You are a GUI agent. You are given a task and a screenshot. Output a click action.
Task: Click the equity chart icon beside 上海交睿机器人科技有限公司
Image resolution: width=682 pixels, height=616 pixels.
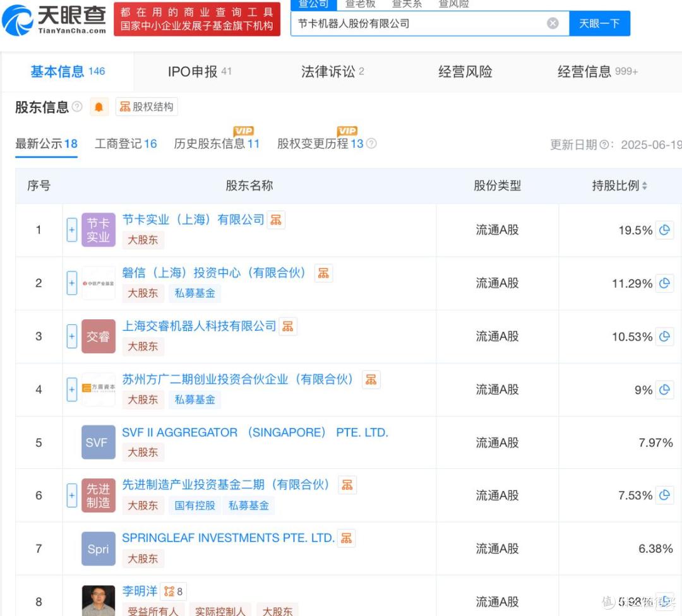(288, 326)
